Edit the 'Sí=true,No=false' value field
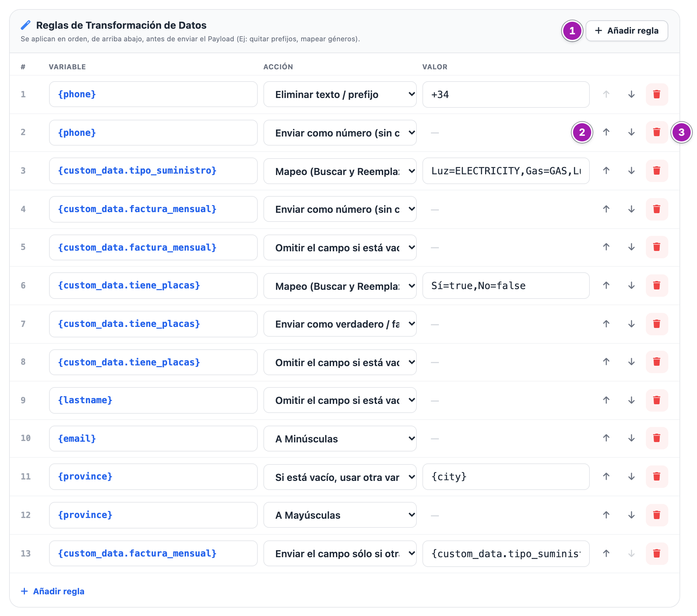 tap(506, 286)
